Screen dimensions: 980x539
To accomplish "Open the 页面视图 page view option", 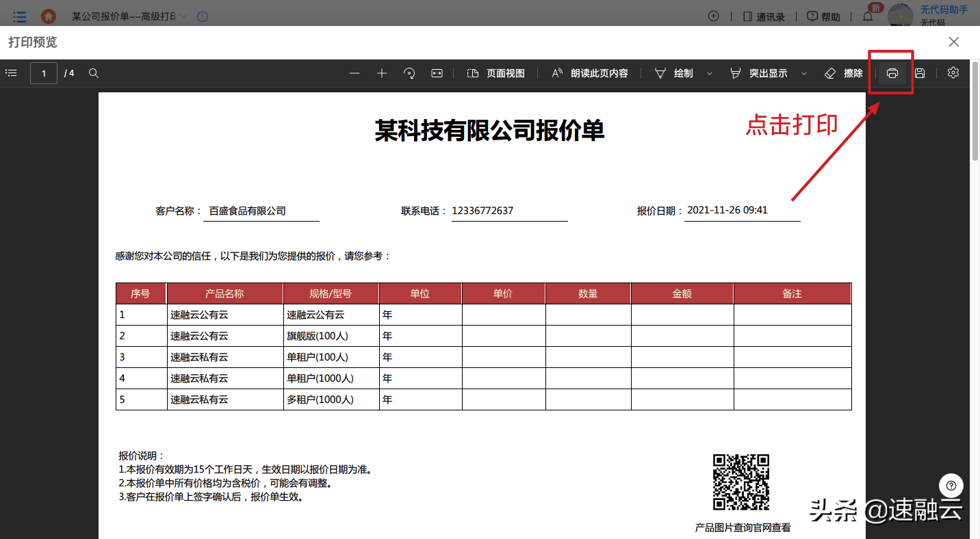I will click(x=496, y=73).
